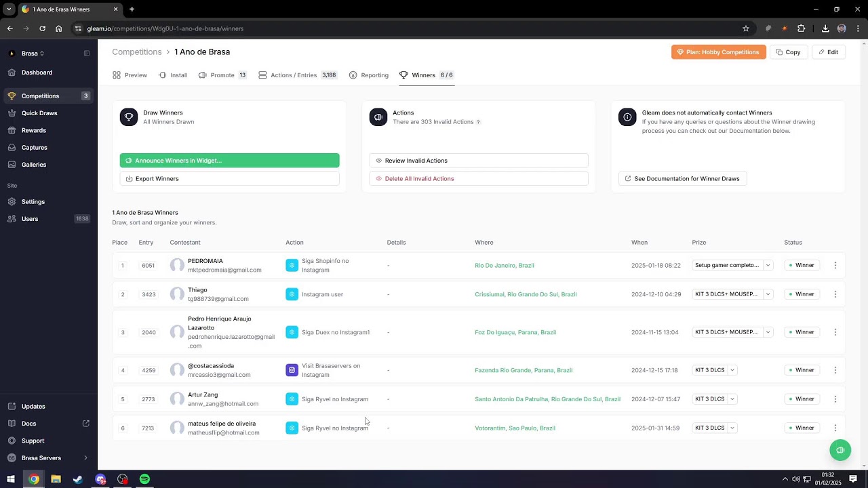Click Review Invalid Actions button
The image size is (868, 488).
(x=479, y=161)
